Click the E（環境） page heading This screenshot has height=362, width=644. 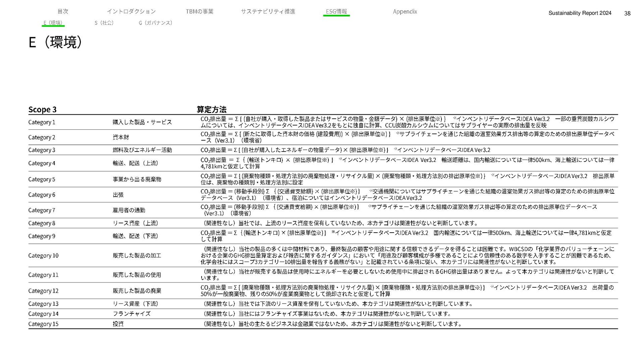(x=55, y=42)
